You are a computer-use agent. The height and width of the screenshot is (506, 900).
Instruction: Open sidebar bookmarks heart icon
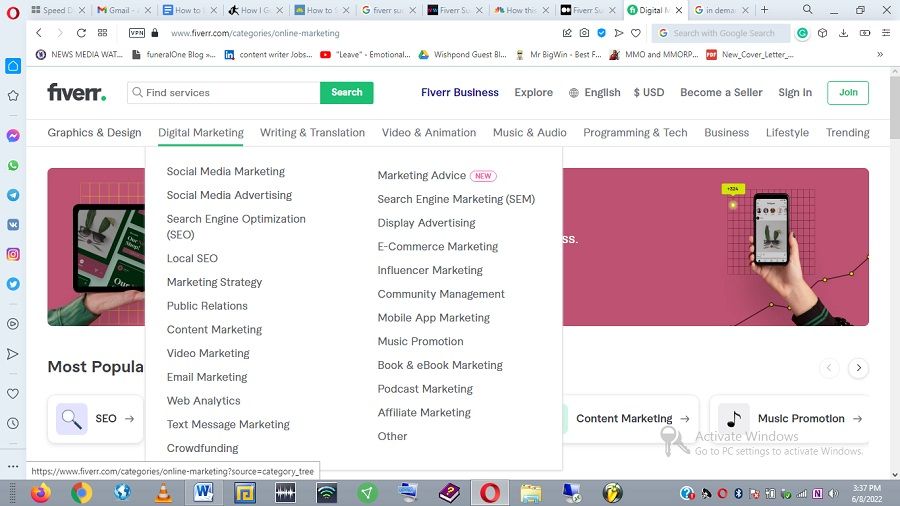(x=13, y=394)
